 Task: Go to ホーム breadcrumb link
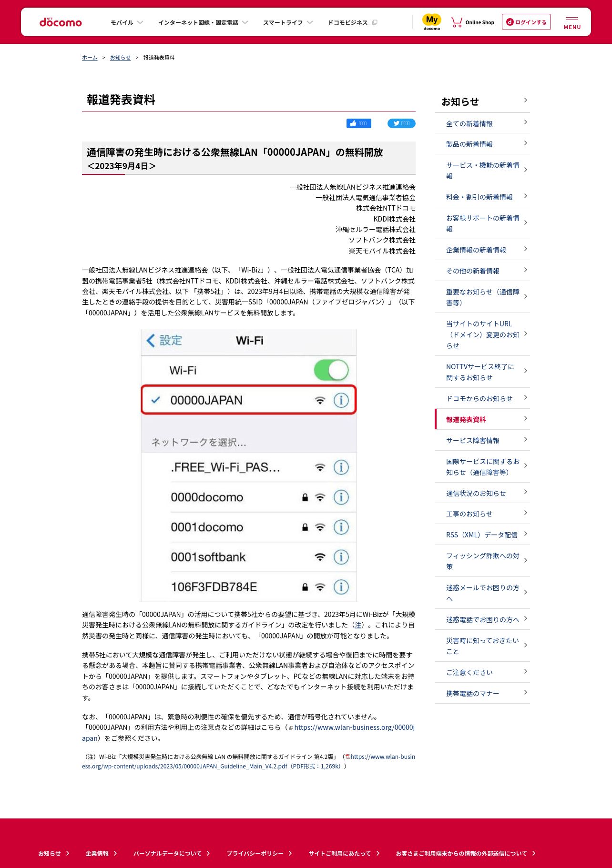tap(90, 58)
